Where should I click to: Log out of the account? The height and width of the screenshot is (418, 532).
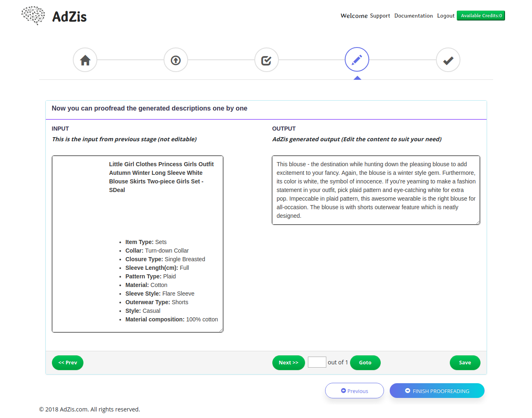[x=446, y=16]
